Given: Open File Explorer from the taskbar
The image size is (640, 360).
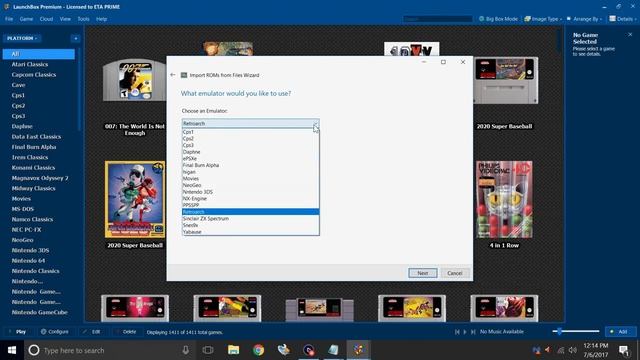Looking at the screenshot, I should coord(233,350).
